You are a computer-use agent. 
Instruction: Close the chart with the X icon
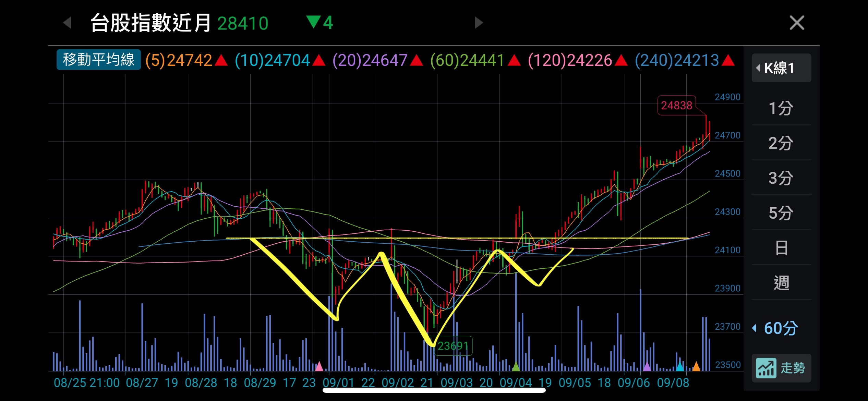[x=796, y=23]
